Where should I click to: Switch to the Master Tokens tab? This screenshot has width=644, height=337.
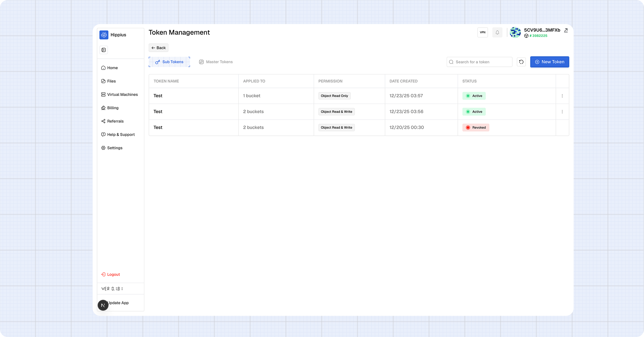pyautogui.click(x=216, y=62)
